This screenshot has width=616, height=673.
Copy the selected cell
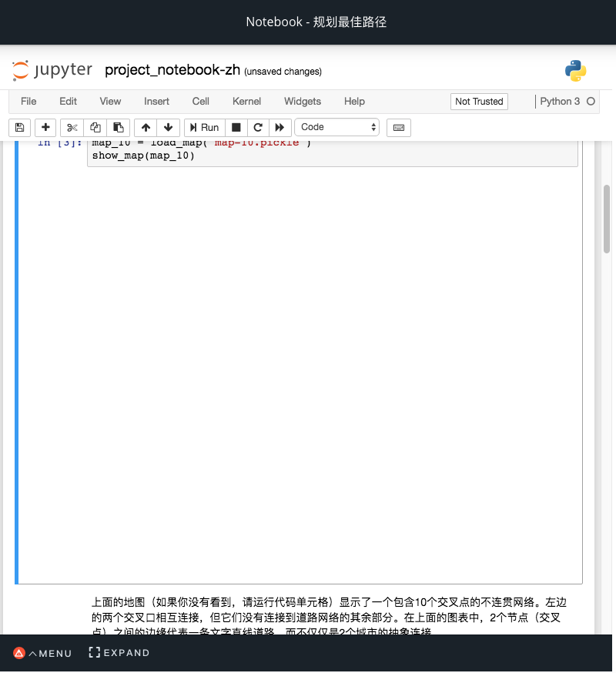94,127
